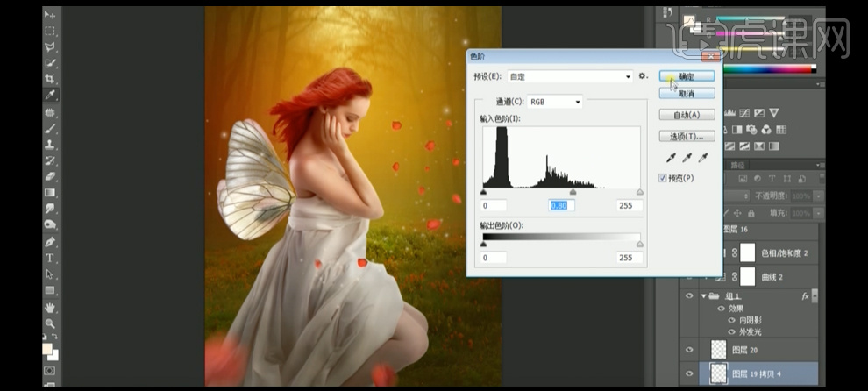Select the Eraser tool

click(x=50, y=177)
